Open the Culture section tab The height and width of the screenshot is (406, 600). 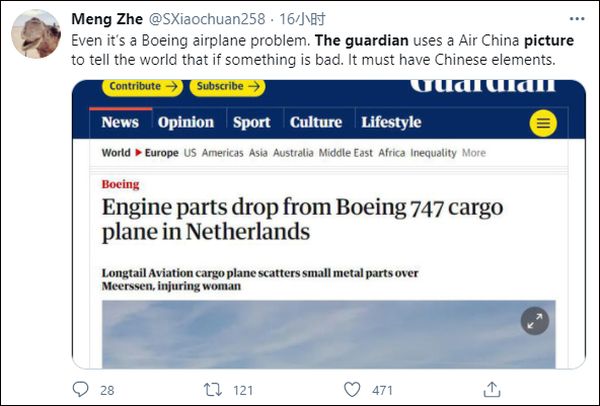315,122
